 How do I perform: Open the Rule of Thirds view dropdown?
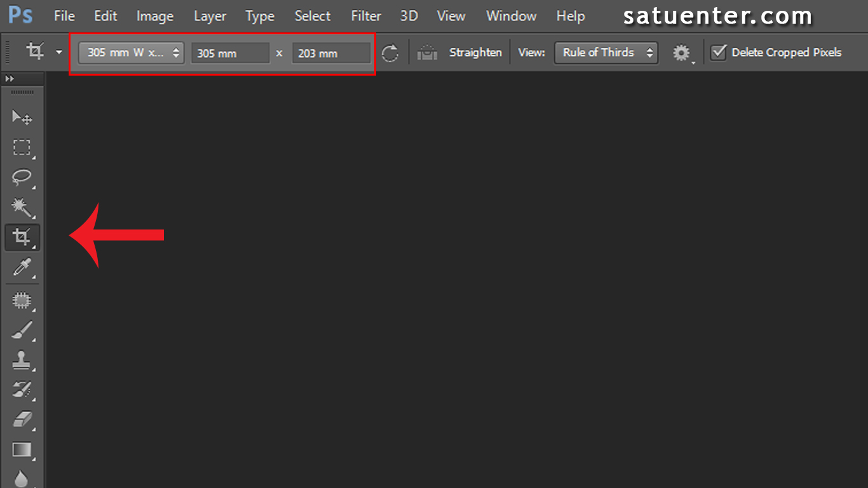pyautogui.click(x=606, y=53)
